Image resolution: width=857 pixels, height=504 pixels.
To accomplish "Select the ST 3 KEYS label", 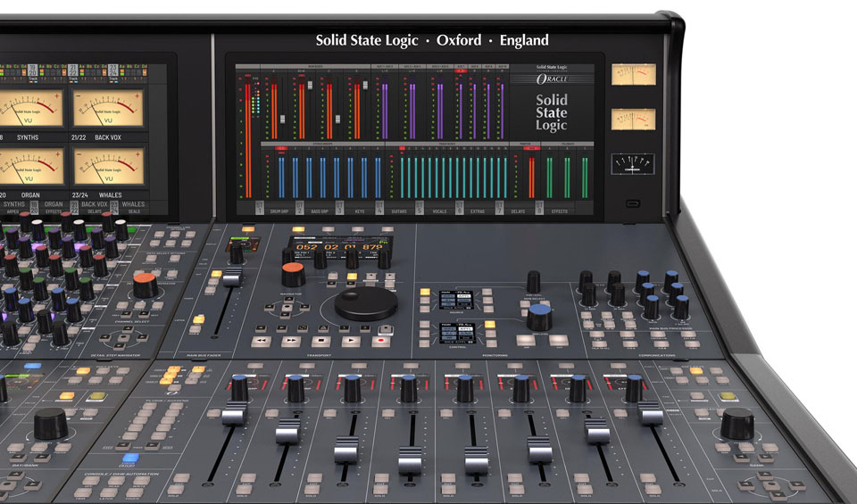I will tap(352, 208).
